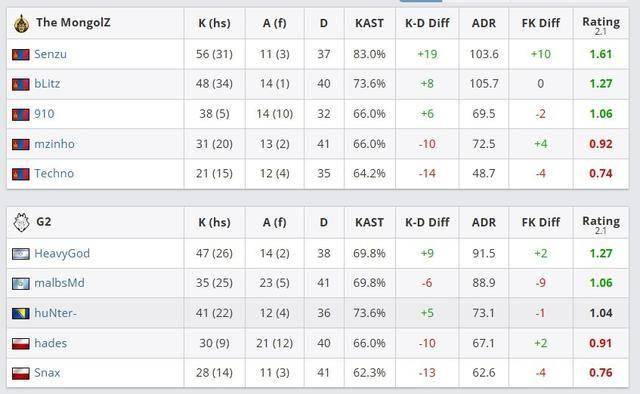Click huNter-'s Bosnia flag icon
This screenshot has width=640, height=394.
(21, 313)
